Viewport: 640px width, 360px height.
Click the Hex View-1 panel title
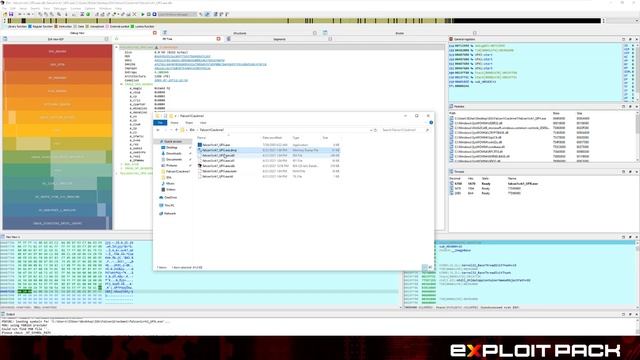(13, 237)
